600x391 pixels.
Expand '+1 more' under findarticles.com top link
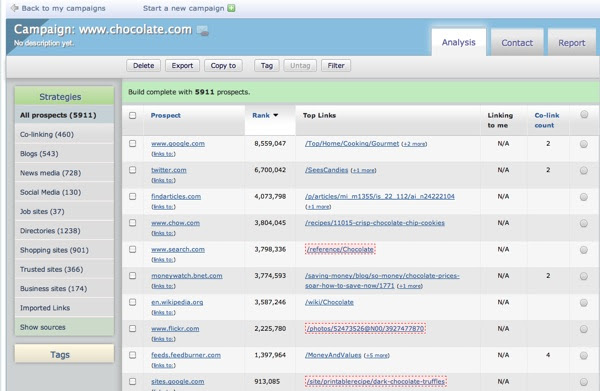click(318, 207)
